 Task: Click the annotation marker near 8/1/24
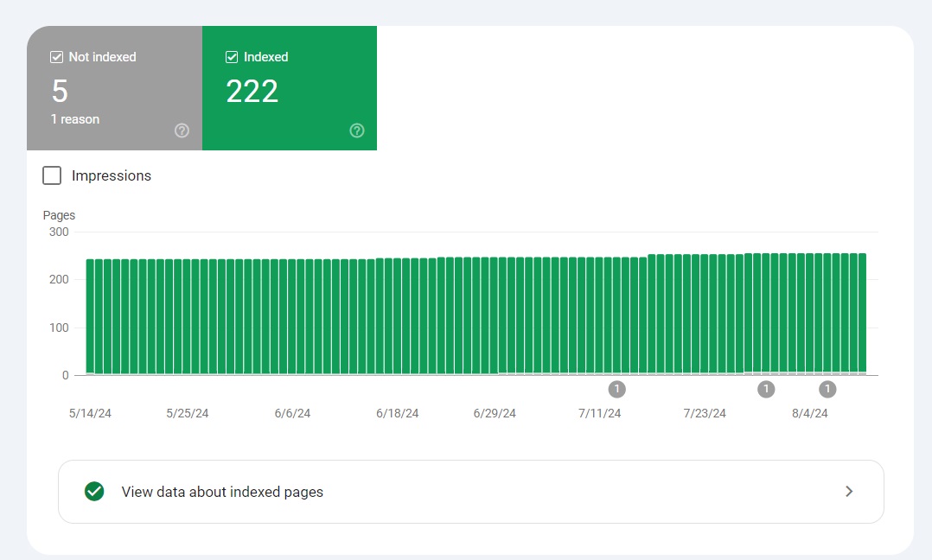(x=766, y=389)
